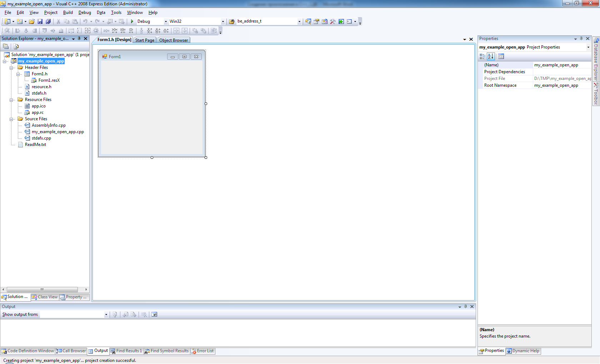Image resolution: width=600 pixels, height=364 pixels.
Task: Open Object Browser from the toolbar icon
Action: click(x=325, y=21)
